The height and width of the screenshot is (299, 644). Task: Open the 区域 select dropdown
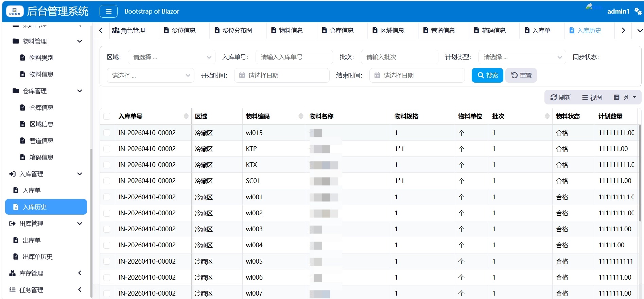click(172, 57)
